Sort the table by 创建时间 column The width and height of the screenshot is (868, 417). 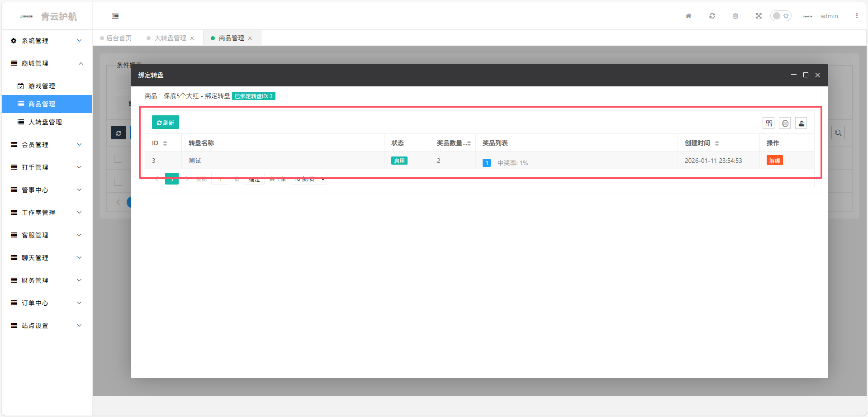click(717, 143)
